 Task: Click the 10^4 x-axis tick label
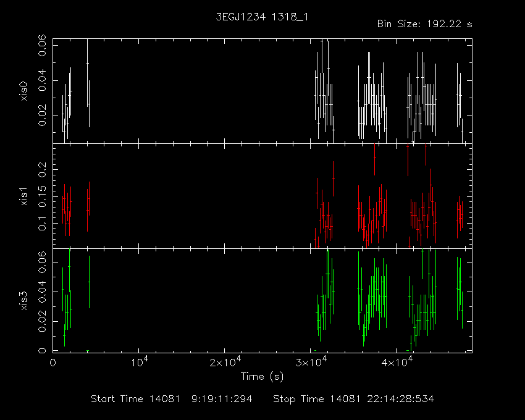[140, 362]
